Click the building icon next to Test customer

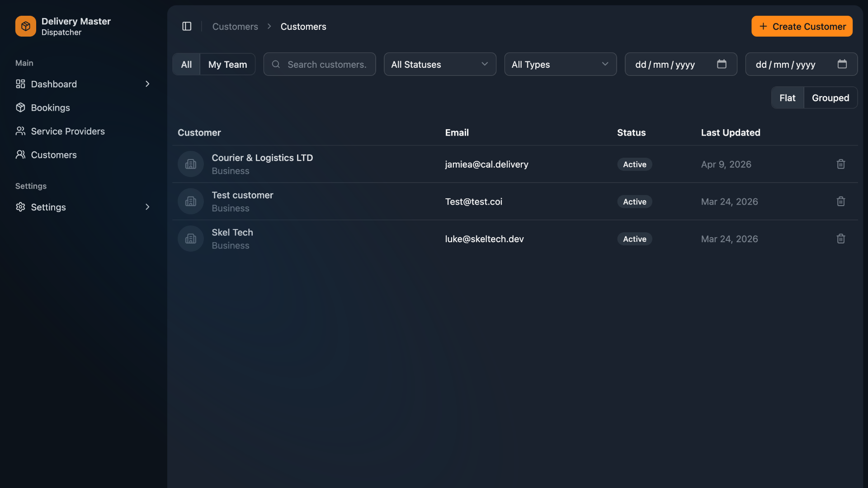[x=190, y=201]
